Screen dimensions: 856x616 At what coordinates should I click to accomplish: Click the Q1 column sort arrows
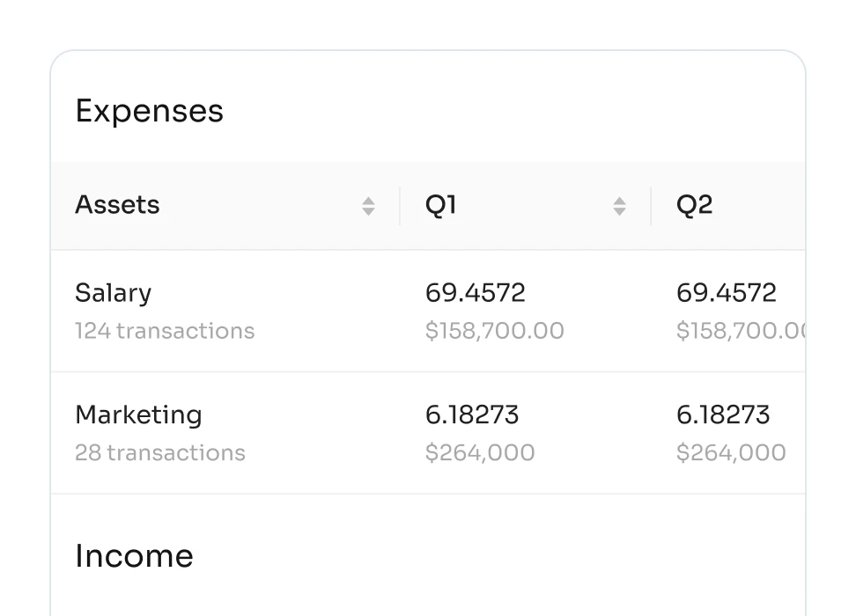click(619, 206)
